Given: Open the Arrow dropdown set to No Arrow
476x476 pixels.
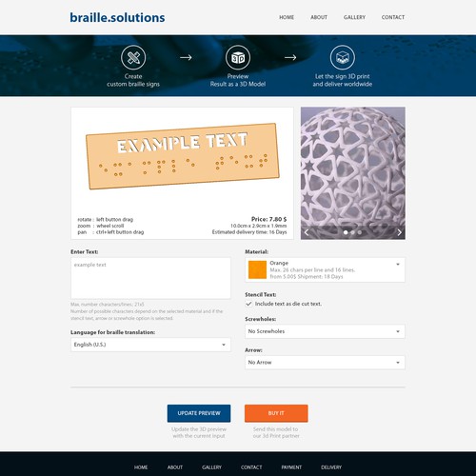Looking at the screenshot, I should (x=325, y=363).
